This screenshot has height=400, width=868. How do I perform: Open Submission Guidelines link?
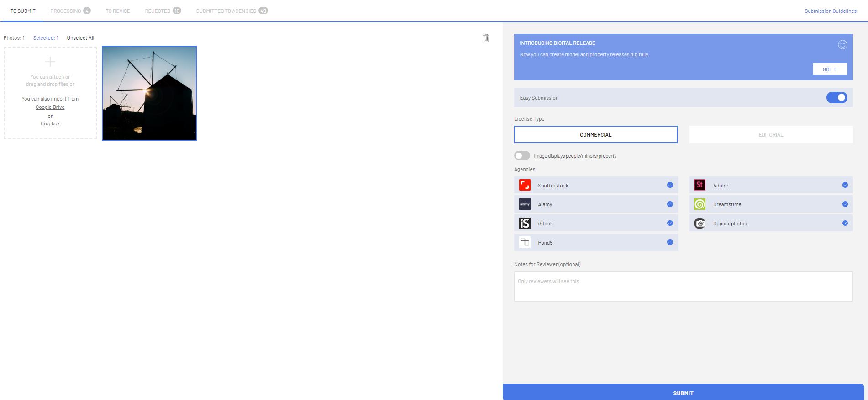[x=831, y=11]
